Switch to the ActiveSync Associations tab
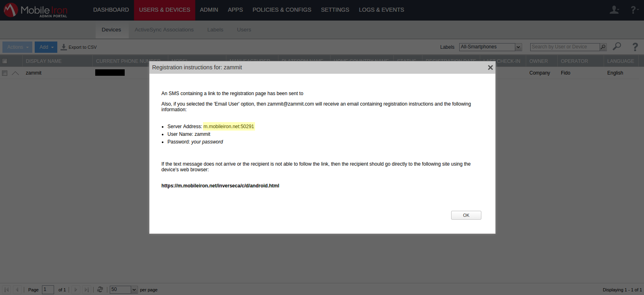Screen dimensions: 644x295 point(164,30)
